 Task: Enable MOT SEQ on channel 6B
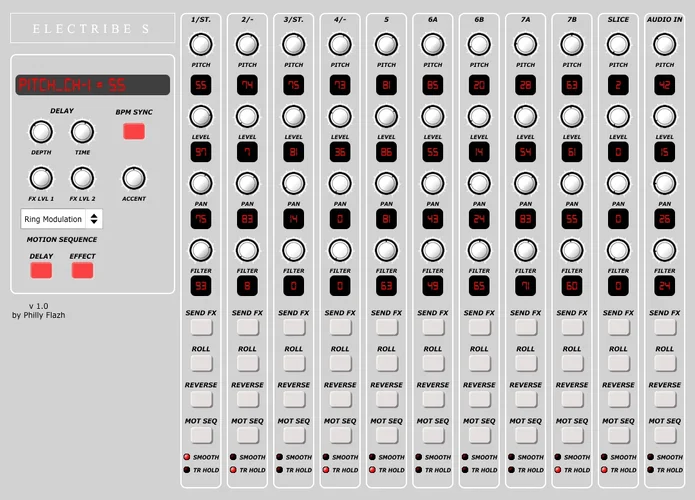point(480,436)
